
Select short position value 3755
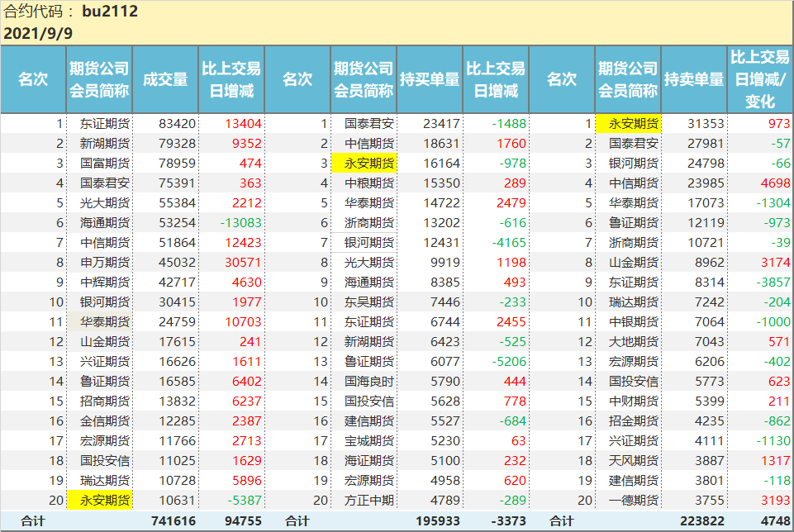(x=710, y=501)
